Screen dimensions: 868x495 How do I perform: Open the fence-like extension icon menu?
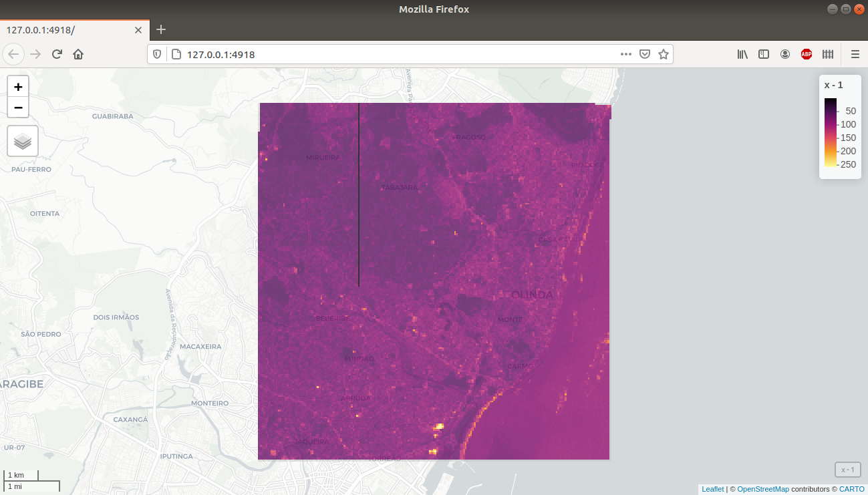pos(827,54)
